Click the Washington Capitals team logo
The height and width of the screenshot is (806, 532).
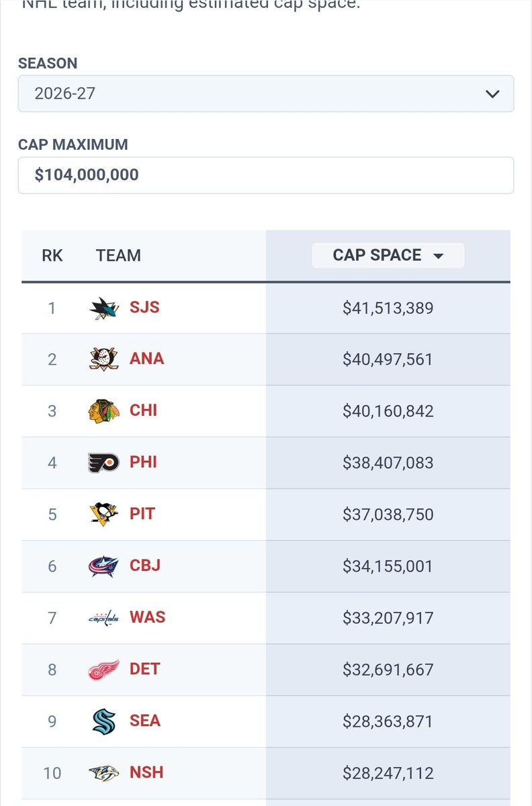tap(104, 618)
